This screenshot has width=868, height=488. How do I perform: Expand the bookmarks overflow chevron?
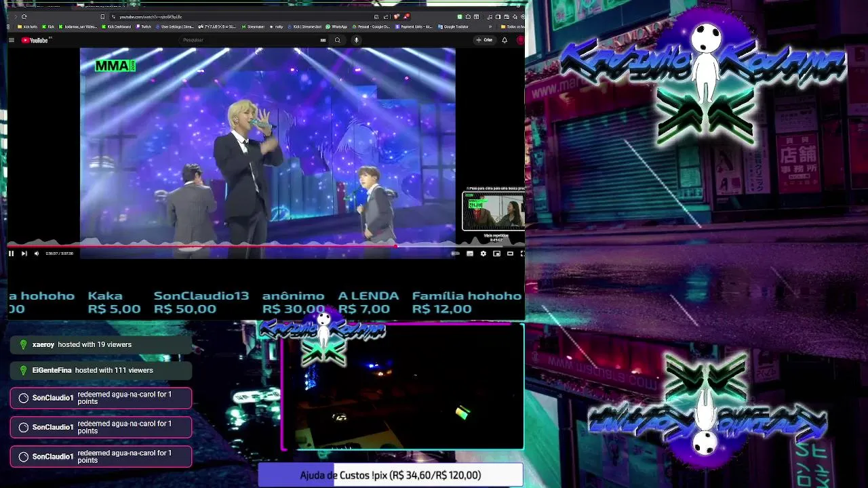tap(490, 26)
